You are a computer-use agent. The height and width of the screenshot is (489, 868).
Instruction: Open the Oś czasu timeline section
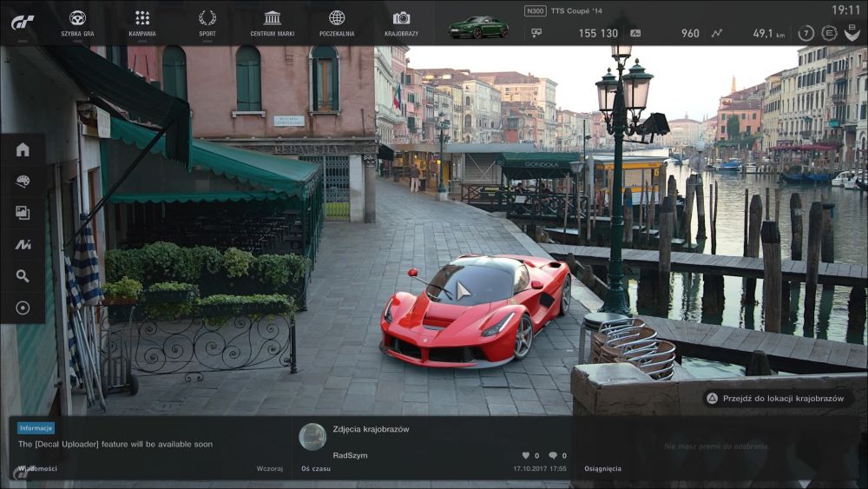point(316,468)
